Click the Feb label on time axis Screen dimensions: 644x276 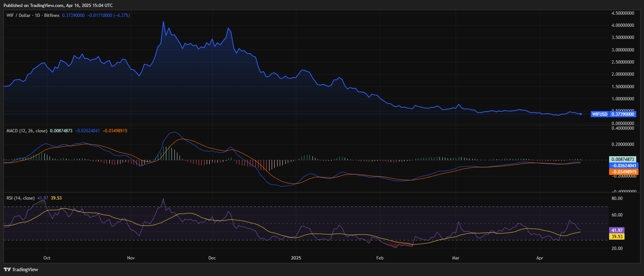[380, 258]
